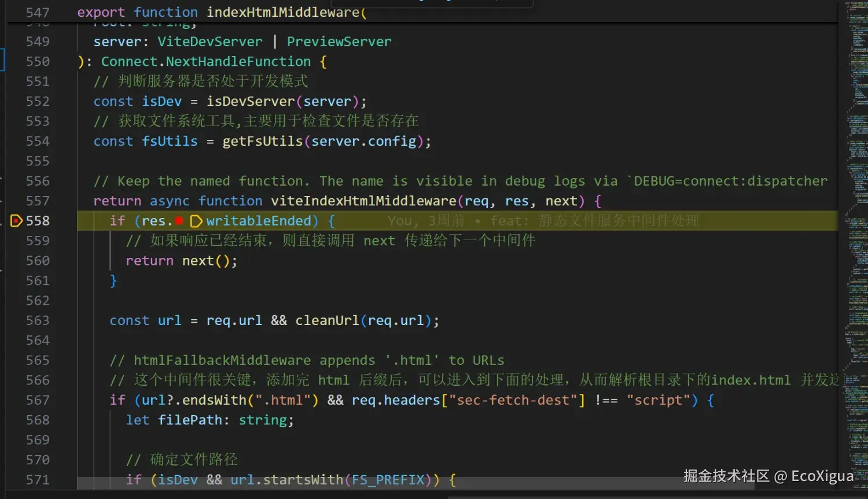Click the startsWith method call
Viewport: 868px width, 499px height.
coord(303,480)
